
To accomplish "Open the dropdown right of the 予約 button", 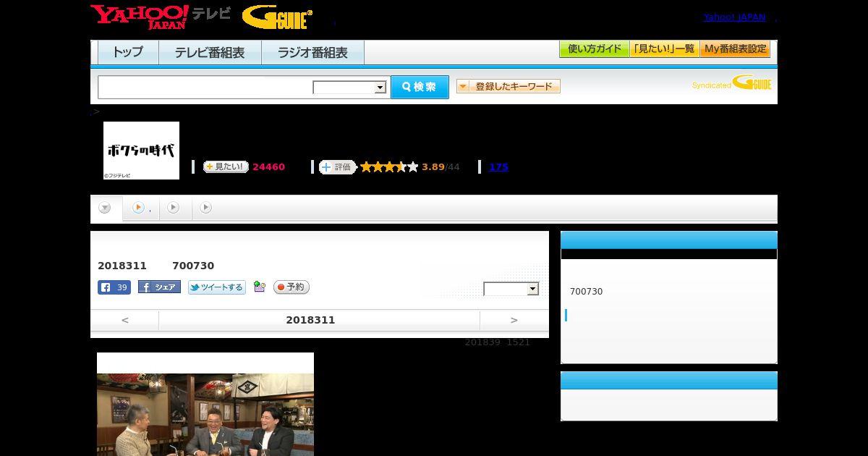I will point(511,289).
